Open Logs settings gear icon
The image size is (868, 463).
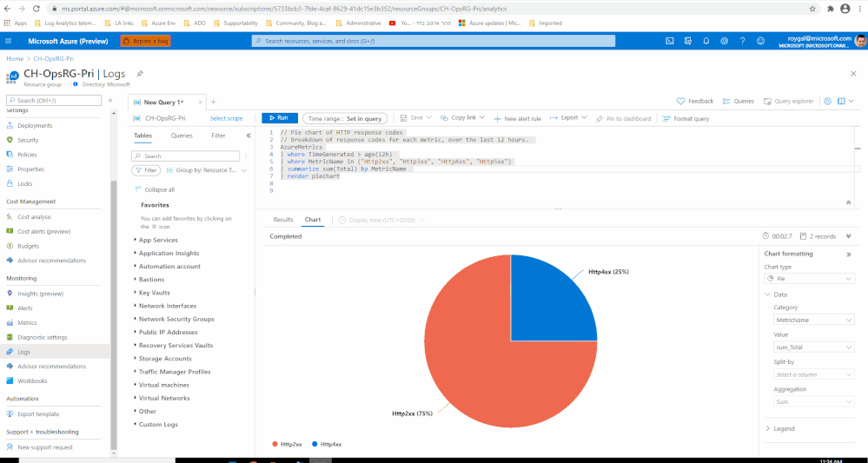pyautogui.click(x=827, y=102)
